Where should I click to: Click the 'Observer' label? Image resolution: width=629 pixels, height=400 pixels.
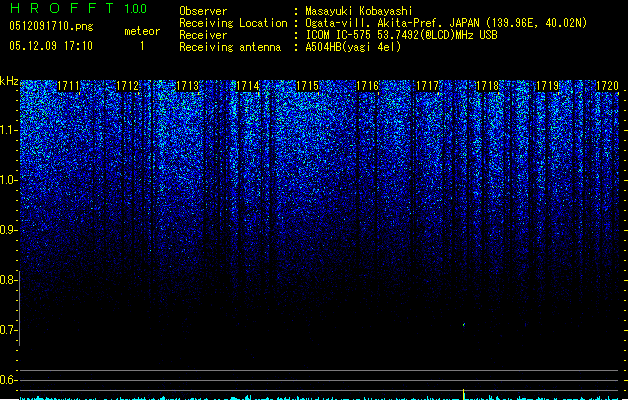pyautogui.click(x=203, y=11)
